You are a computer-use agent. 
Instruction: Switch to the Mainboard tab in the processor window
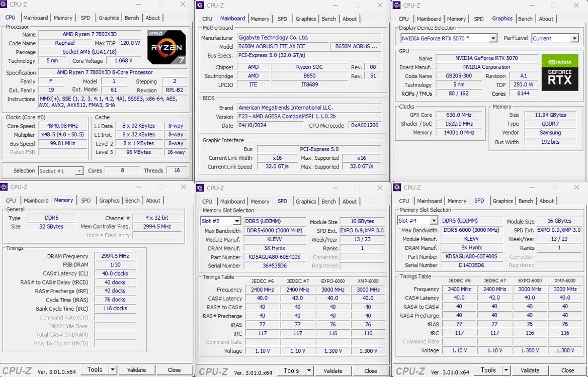pos(36,18)
